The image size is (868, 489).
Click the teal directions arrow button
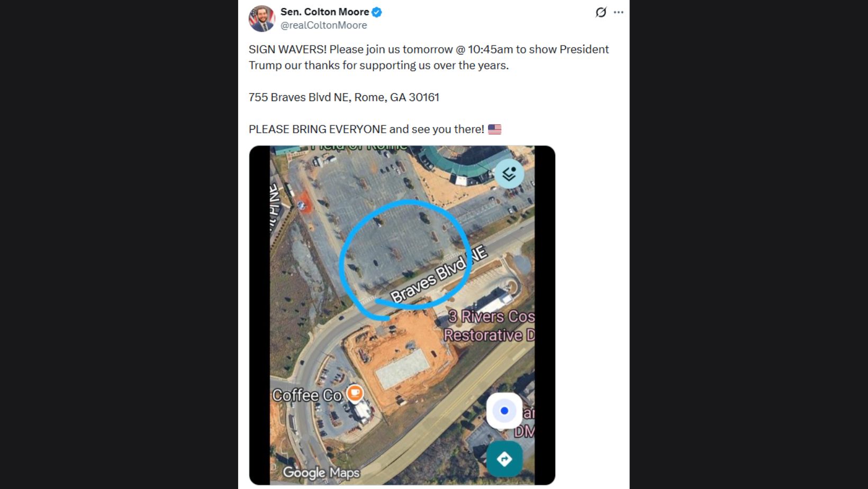(504, 459)
